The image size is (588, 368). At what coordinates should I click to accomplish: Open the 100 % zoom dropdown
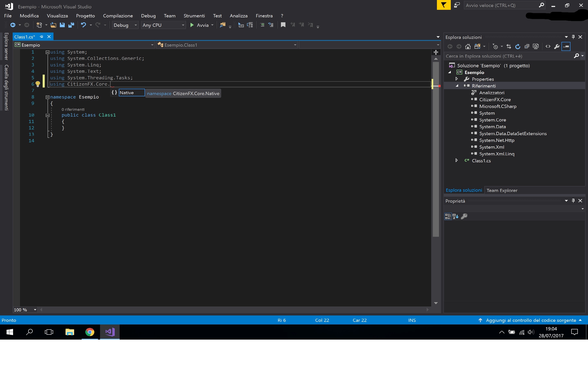point(25,310)
